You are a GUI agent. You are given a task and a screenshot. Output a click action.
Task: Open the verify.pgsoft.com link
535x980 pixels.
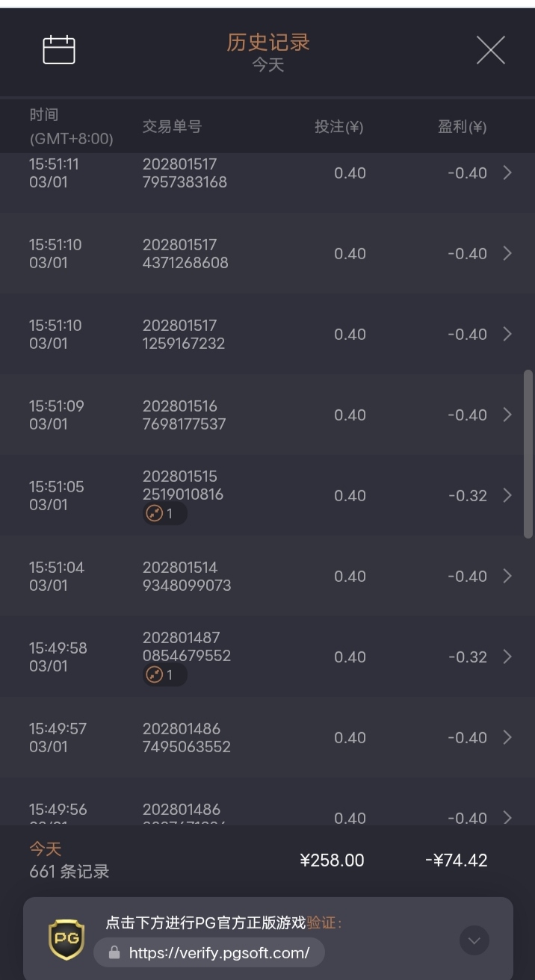coord(218,952)
